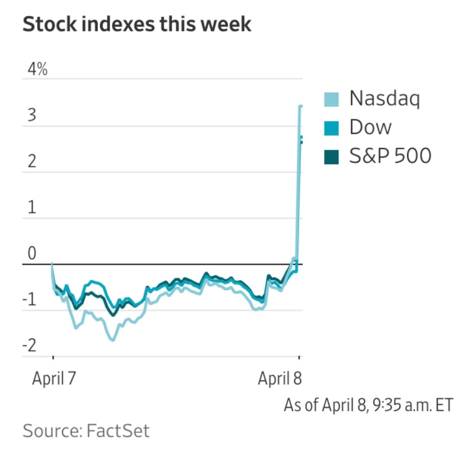Screen dimensions: 476x451
Task: Click the 0 y-axis label
Action: [32, 253]
